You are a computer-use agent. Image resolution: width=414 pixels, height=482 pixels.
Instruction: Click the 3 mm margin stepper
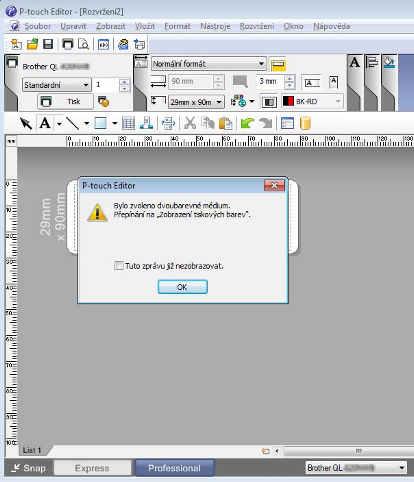coord(290,82)
